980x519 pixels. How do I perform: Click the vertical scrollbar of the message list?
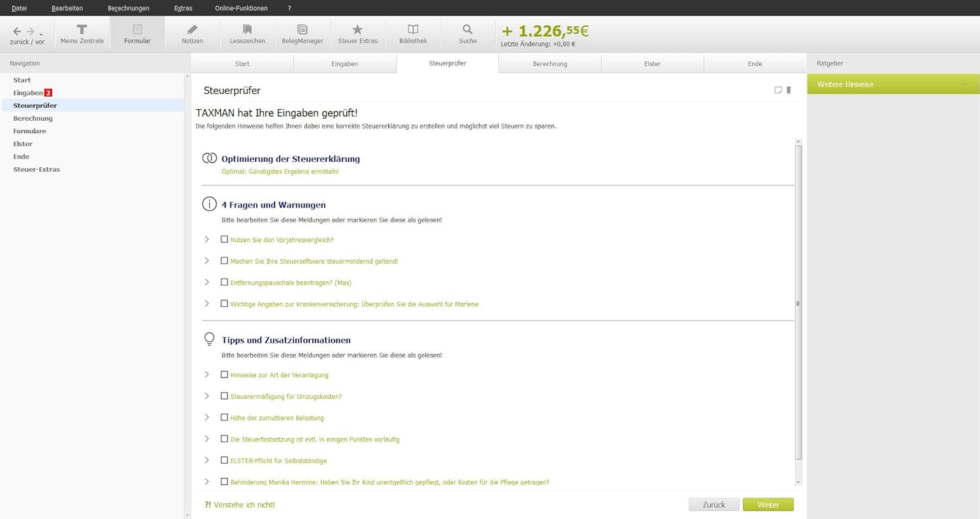(798, 304)
